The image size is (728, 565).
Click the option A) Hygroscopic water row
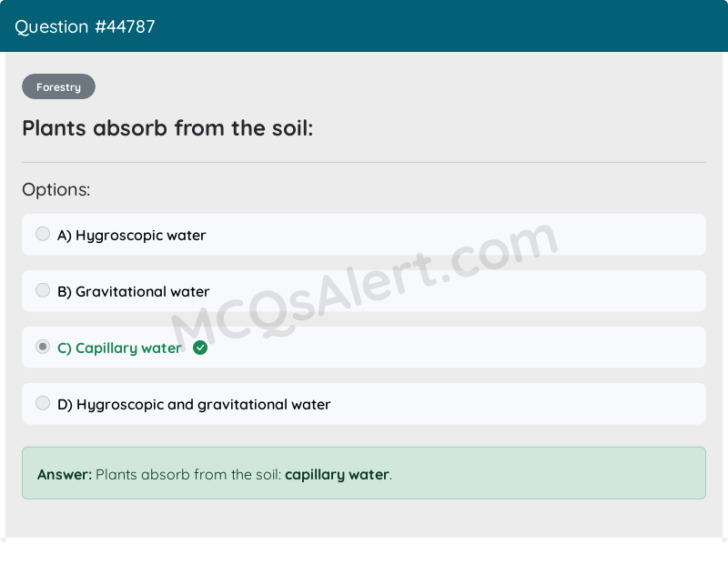pos(364,234)
